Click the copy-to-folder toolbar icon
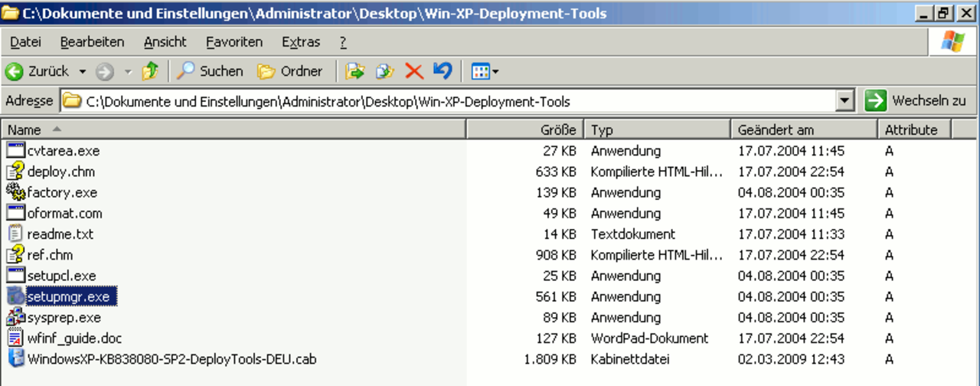980x386 pixels. (x=384, y=71)
